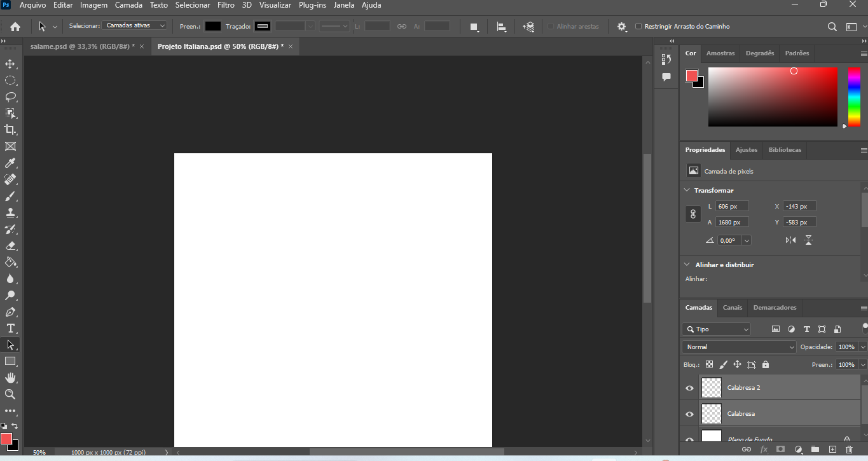
Task: Open the layer Preen. fill dropdown arrow
Action: tap(863, 365)
